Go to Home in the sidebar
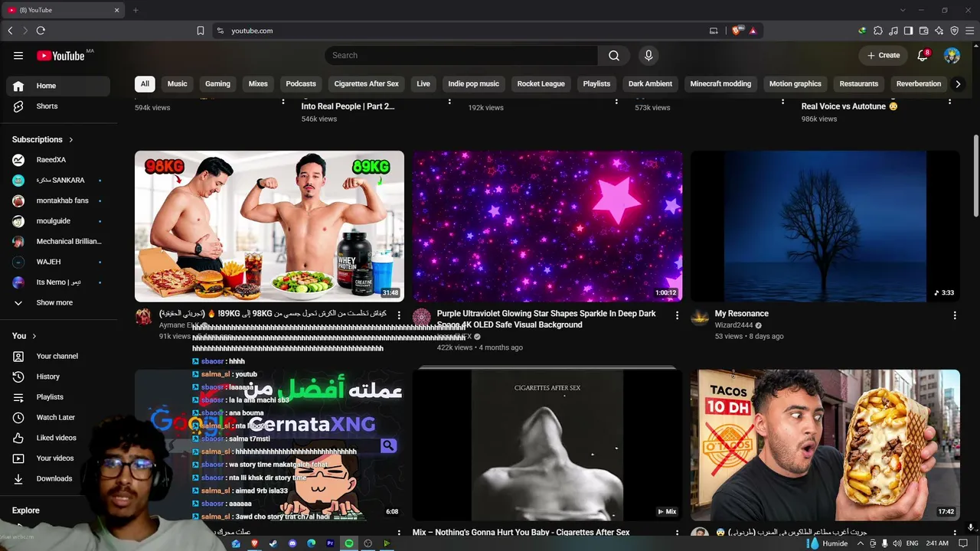 pyautogui.click(x=58, y=86)
